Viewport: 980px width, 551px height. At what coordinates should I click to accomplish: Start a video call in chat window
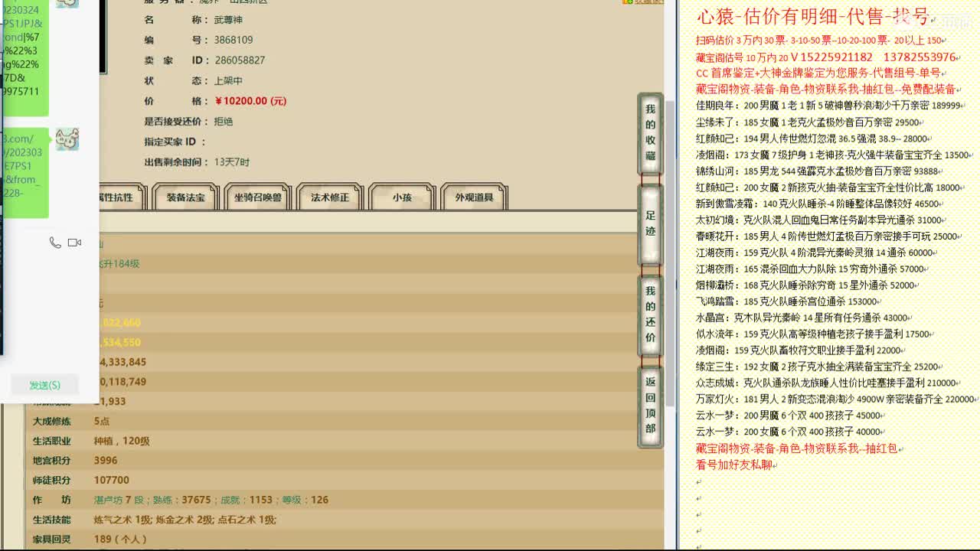[x=74, y=243]
